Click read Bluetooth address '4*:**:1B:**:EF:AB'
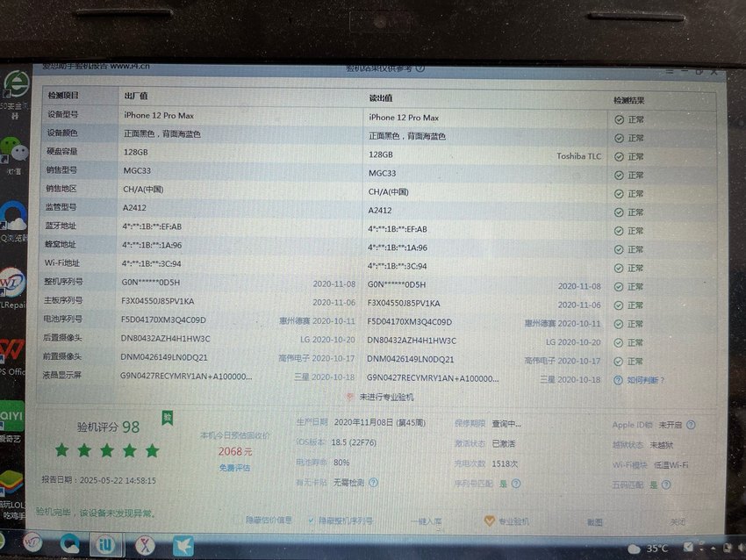 click(x=398, y=229)
